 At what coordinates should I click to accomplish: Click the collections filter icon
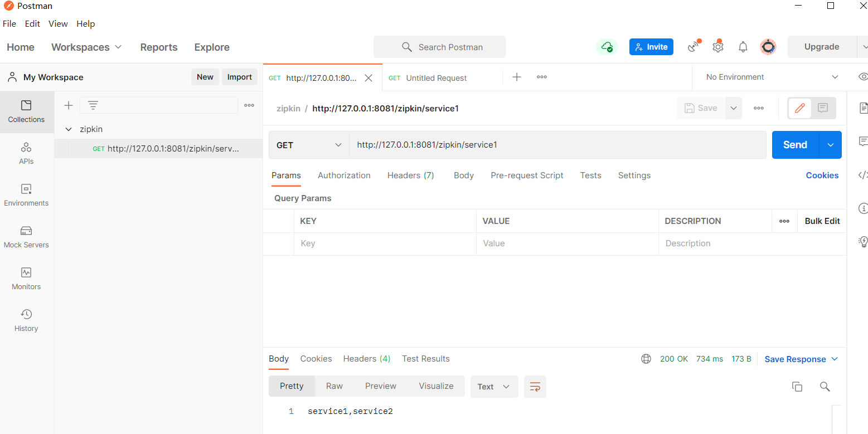tap(93, 105)
